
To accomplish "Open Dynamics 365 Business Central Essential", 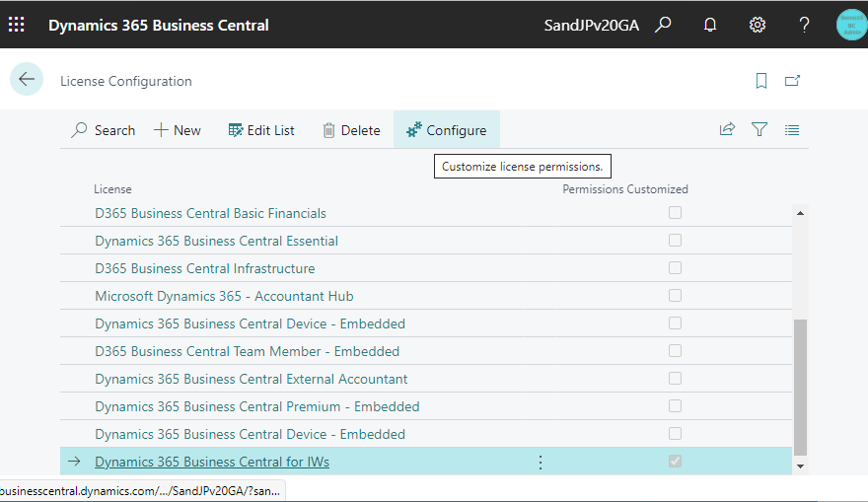I will pyautogui.click(x=216, y=241).
